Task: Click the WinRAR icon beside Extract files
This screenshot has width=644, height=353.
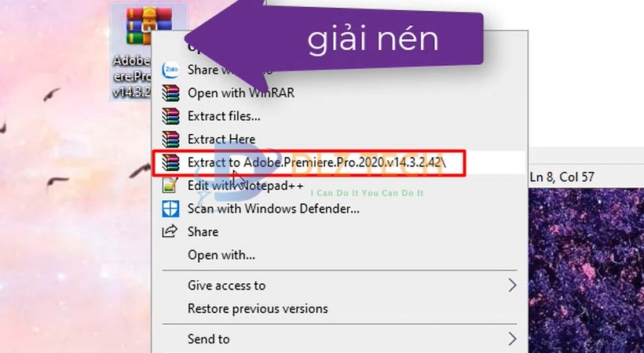Action: coord(170,116)
